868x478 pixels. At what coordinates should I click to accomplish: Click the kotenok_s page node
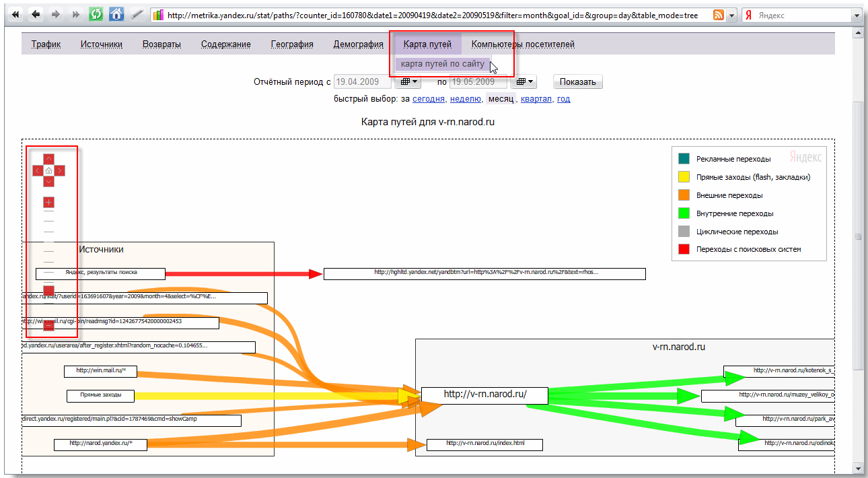779,372
